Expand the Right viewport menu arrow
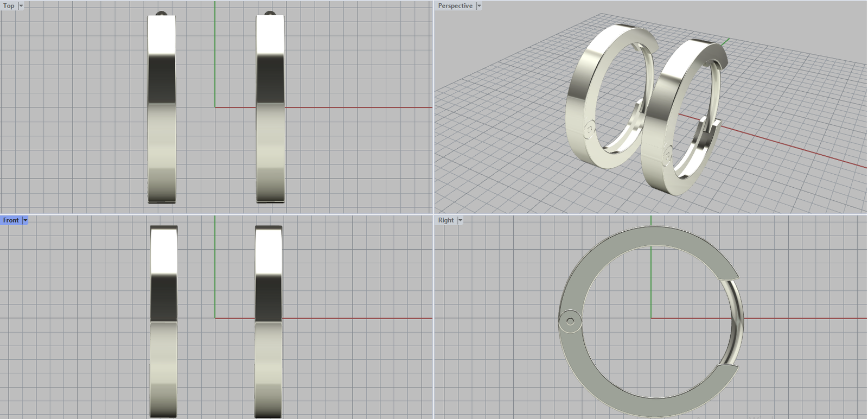The width and height of the screenshot is (868, 419). click(x=461, y=220)
